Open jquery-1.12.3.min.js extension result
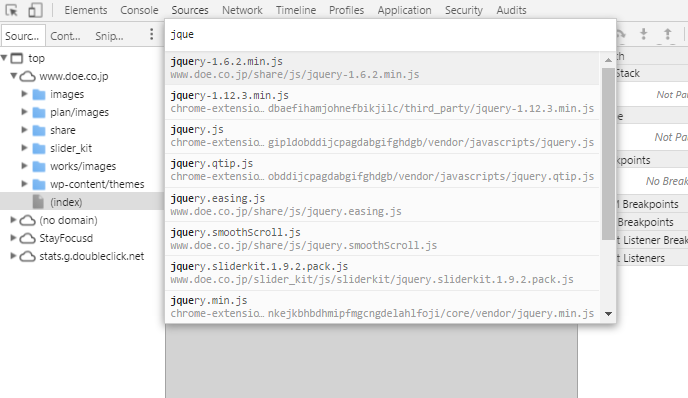Image resolution: width=688 pixels, height=398 pixels. [x=382, y=102]
